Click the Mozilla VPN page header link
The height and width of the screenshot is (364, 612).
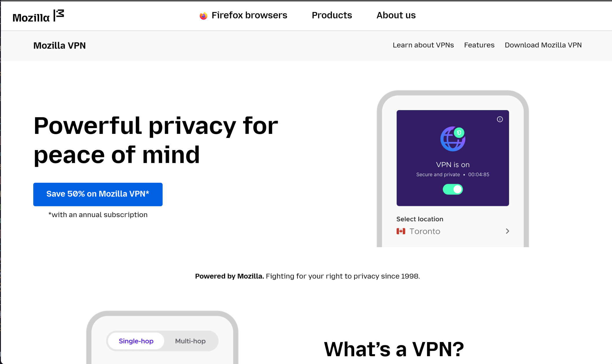tap(59, 45)
